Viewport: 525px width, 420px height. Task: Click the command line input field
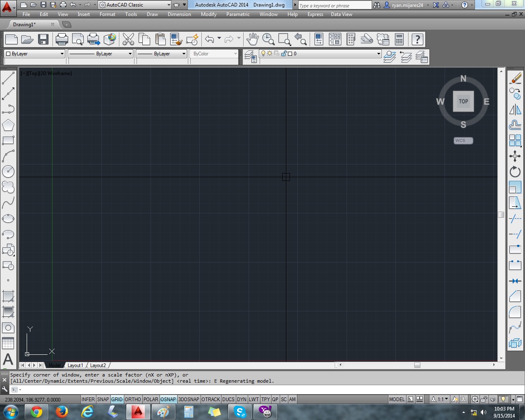pyautogui.click(x=267, y=390)
